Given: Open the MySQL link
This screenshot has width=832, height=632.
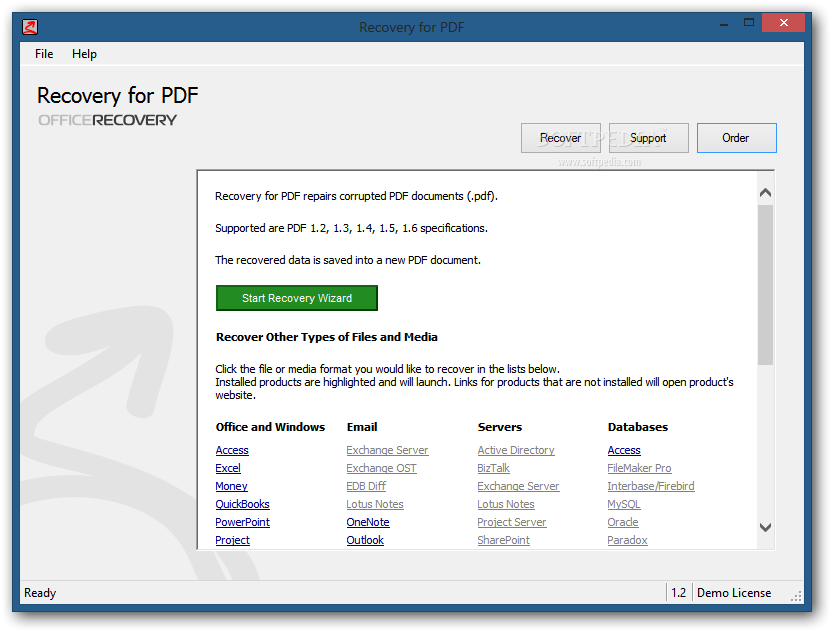Looking at the screenshot, I should tap(624, 504).
